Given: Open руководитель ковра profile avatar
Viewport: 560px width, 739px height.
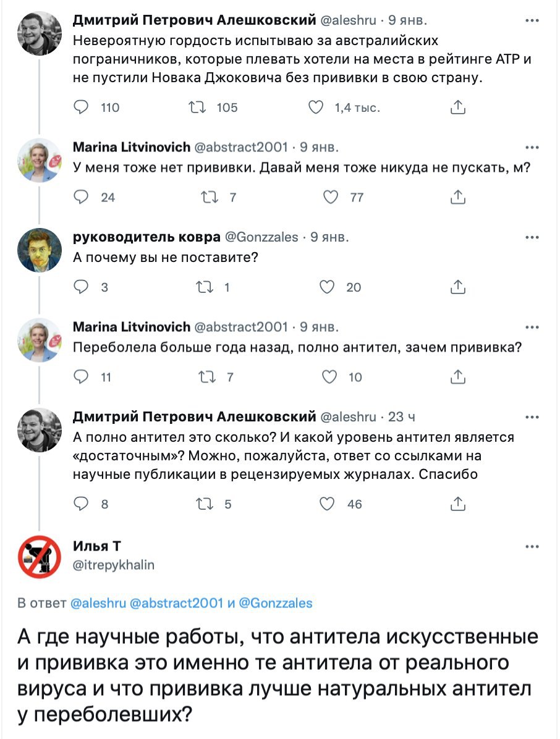Looking at the screenshot, I should click(39, 250).
